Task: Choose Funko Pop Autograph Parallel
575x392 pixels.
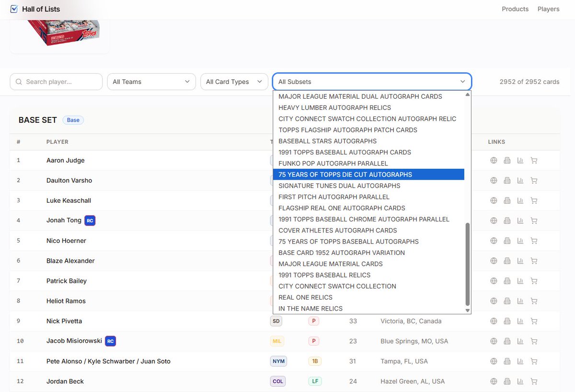Action: point(368,163)
